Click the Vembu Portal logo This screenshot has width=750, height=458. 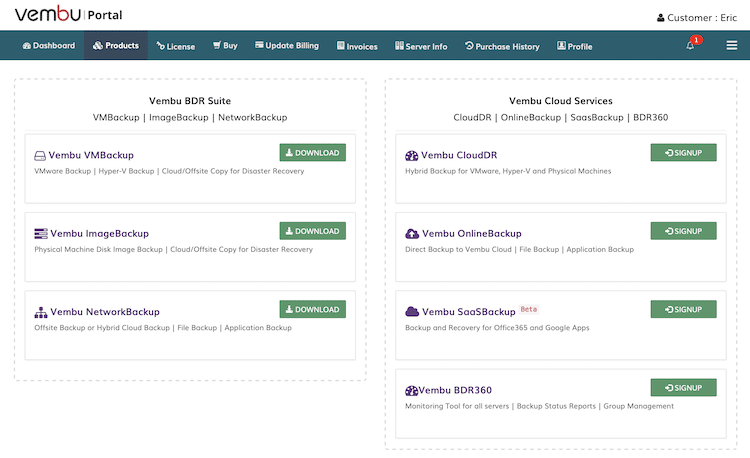click(68, 15)
